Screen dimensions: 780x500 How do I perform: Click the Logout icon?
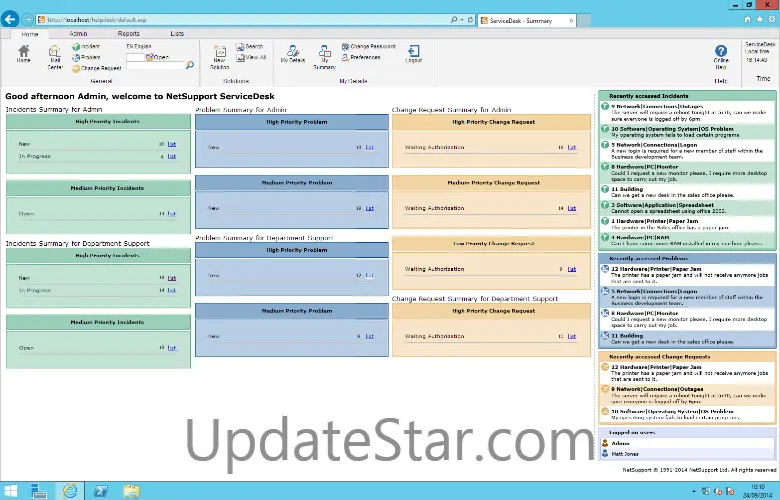click(413, 54)
